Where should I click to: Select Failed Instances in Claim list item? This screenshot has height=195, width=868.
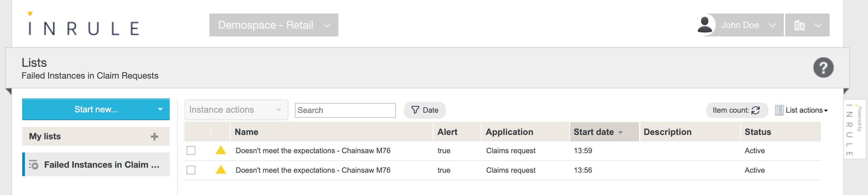96,165
